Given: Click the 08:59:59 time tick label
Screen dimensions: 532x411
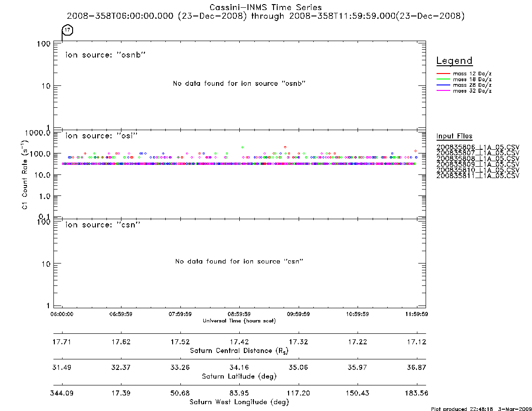Looking at the screenshot, I should (239, 314).
